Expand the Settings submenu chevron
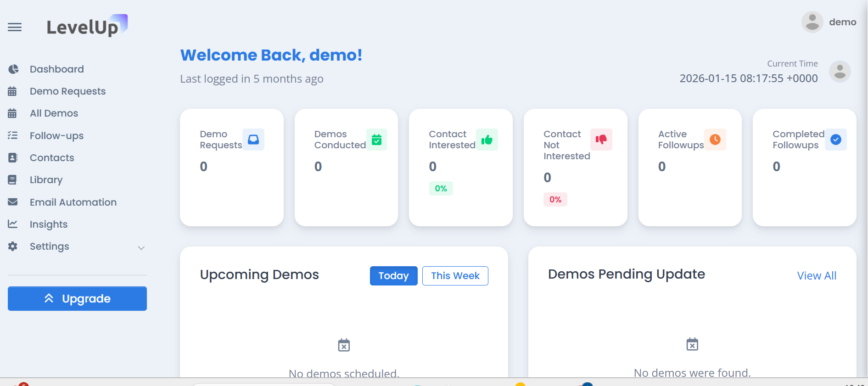 click(x=141, y=248)
